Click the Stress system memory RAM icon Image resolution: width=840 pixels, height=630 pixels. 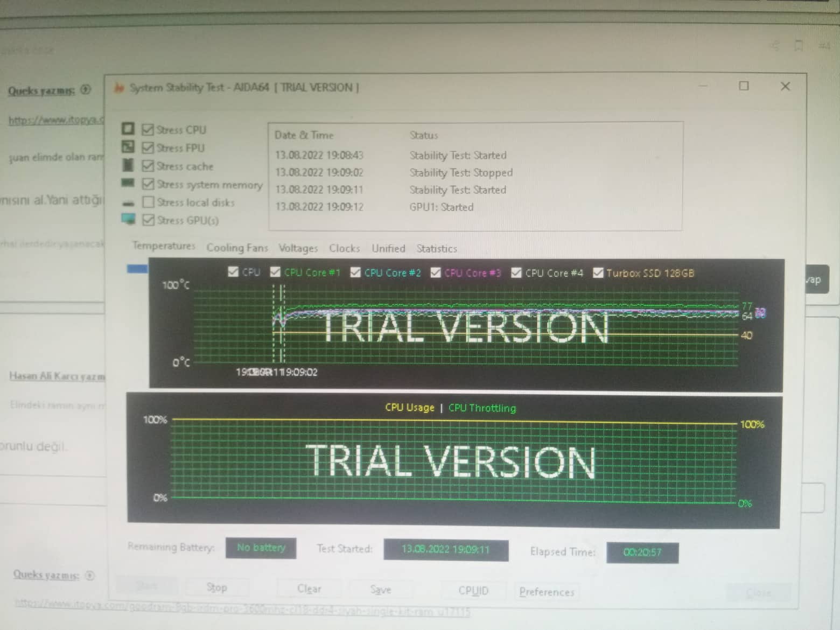128,183
